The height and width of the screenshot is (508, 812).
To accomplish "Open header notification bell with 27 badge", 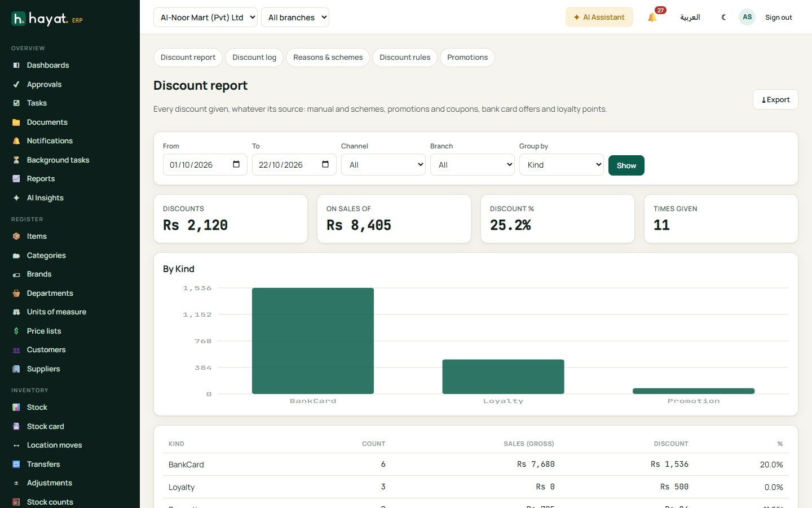I will (x=653, y=17).
